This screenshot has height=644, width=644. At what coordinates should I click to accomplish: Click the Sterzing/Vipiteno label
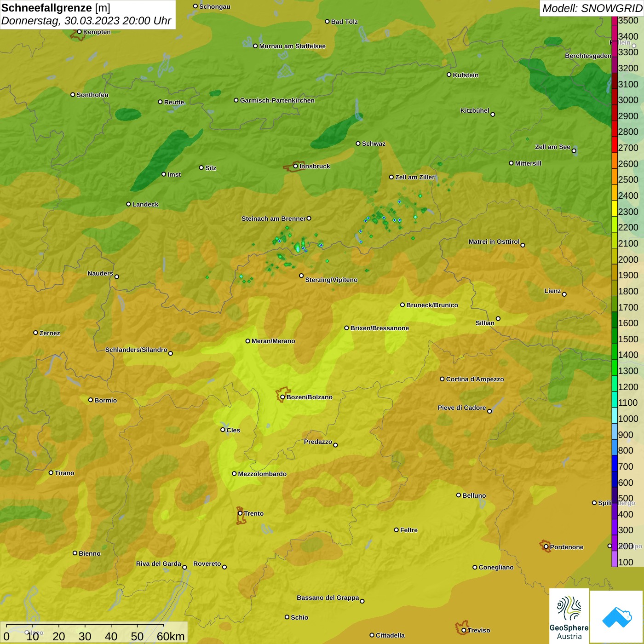(331, 280)
